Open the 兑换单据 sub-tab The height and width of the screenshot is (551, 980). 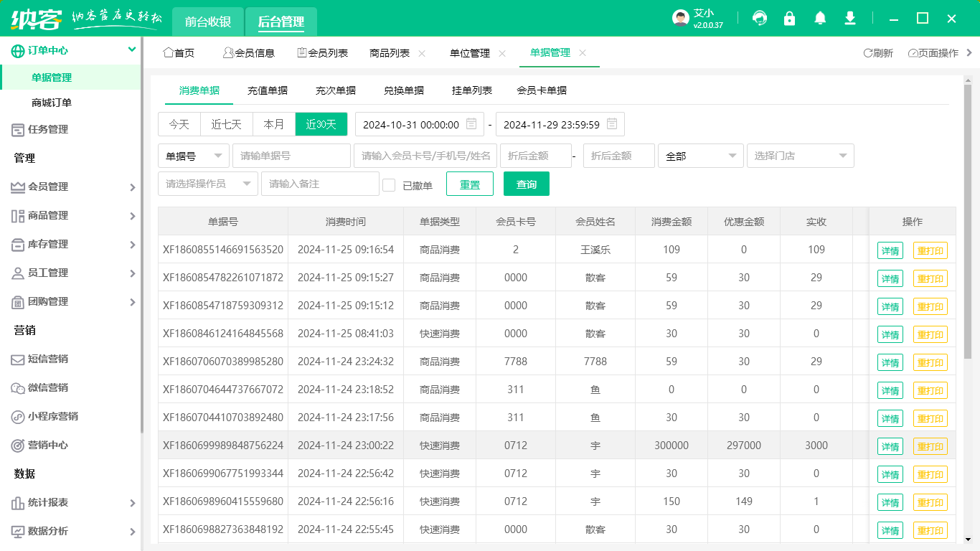pyautogui.click(x=404, y=90)
